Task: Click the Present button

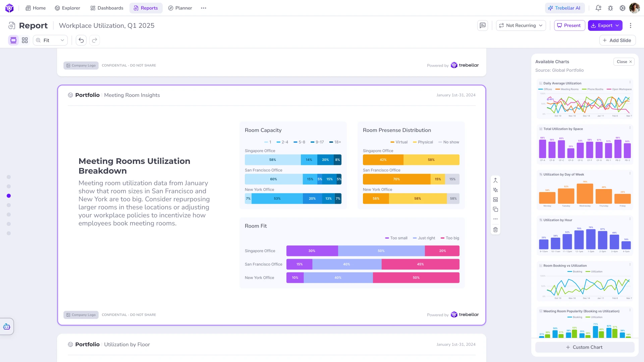Action: (569, 25)
